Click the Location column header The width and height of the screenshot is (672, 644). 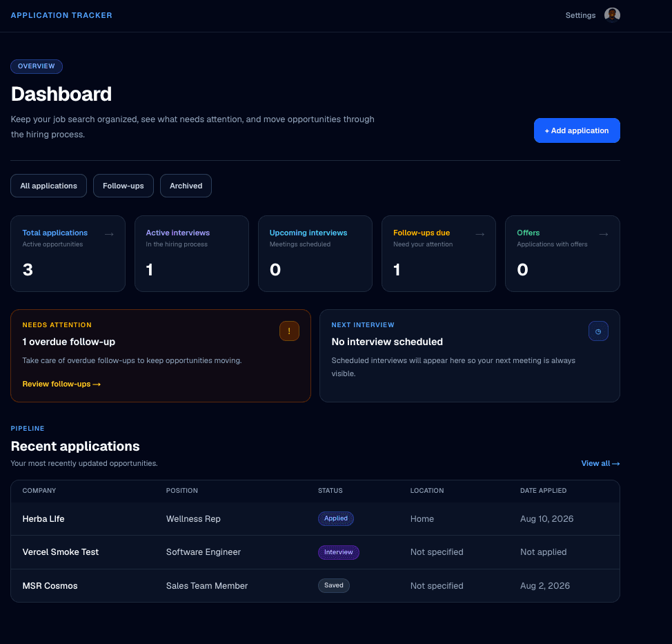427,491
